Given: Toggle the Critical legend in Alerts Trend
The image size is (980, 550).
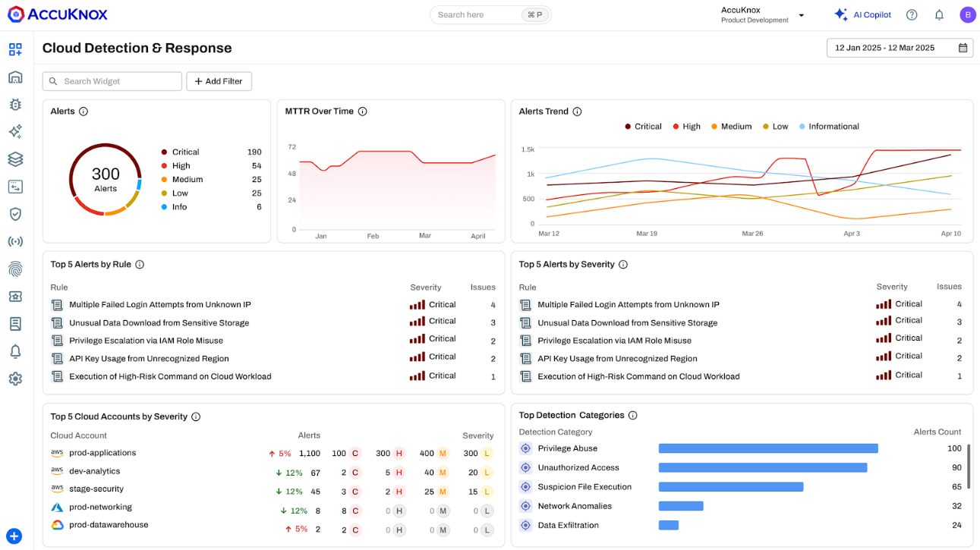Looking at the screenshot, I should click(x=643, y=127).
